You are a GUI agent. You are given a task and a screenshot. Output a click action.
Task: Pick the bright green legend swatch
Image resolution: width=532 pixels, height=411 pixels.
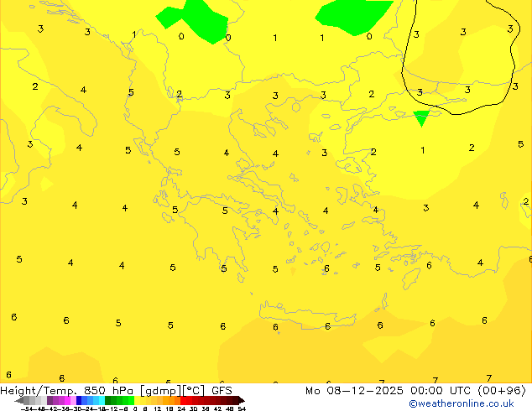click(131, 400)
